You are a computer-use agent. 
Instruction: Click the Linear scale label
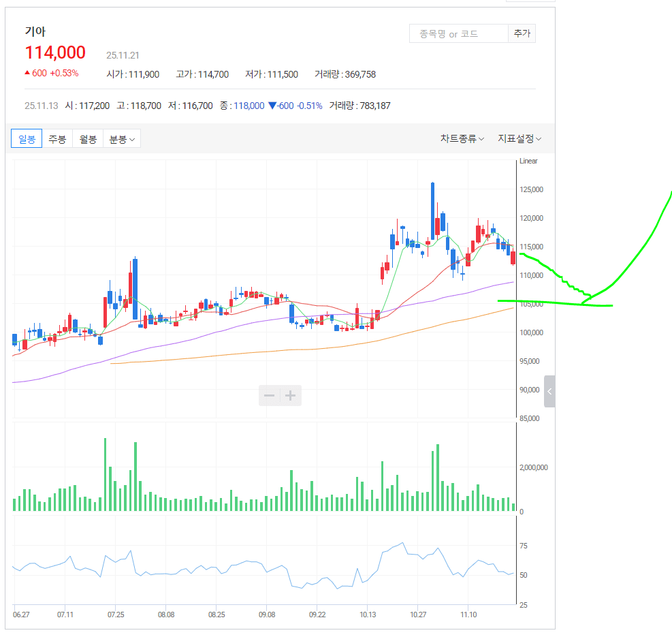pyautogui.click(x=528, y=161)
